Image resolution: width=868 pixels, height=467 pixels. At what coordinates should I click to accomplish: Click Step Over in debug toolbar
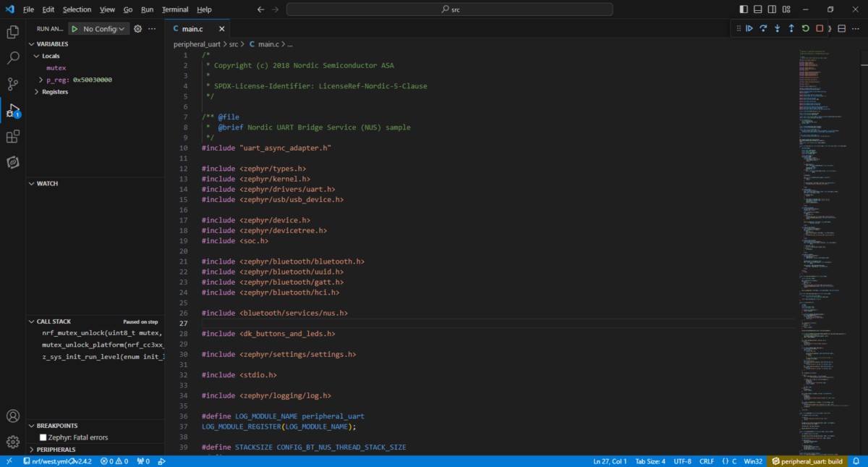coord(763,28)
